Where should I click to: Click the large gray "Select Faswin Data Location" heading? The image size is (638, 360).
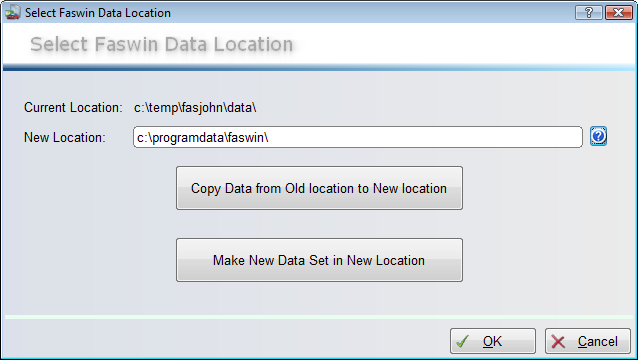(162, 44)
